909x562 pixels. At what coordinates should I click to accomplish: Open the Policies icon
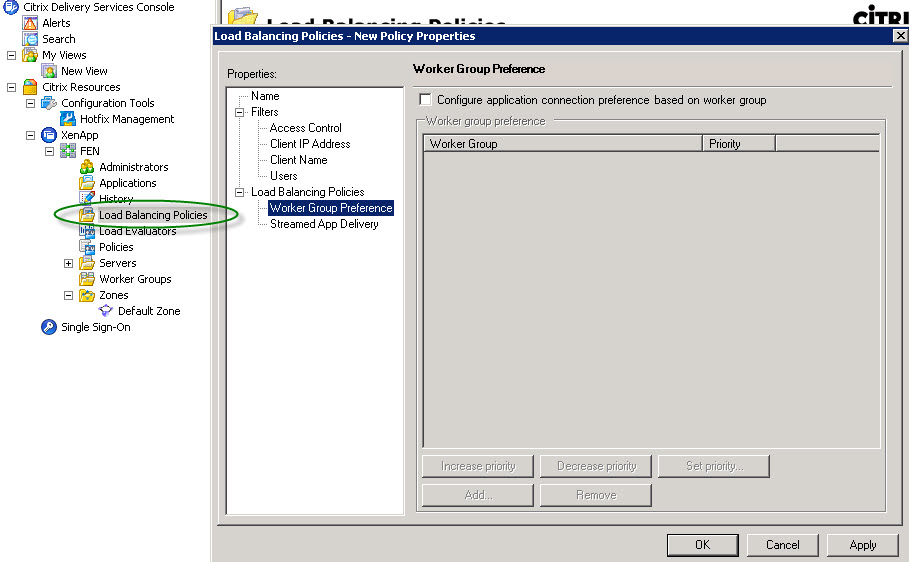(x=87, y=247)
